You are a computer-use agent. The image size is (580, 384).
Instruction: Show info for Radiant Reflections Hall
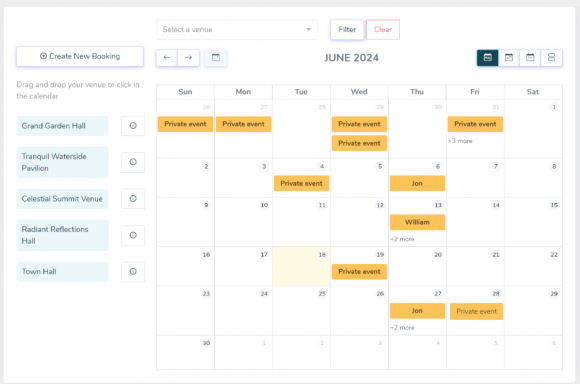point(133,235)
